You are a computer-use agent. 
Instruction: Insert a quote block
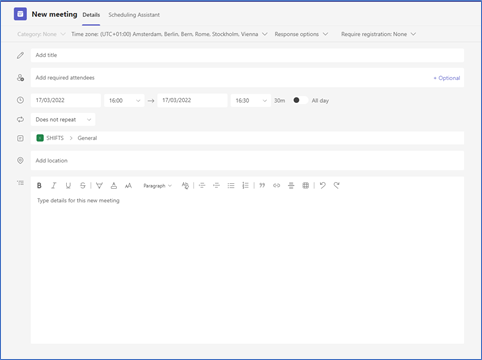click(262, 186)
